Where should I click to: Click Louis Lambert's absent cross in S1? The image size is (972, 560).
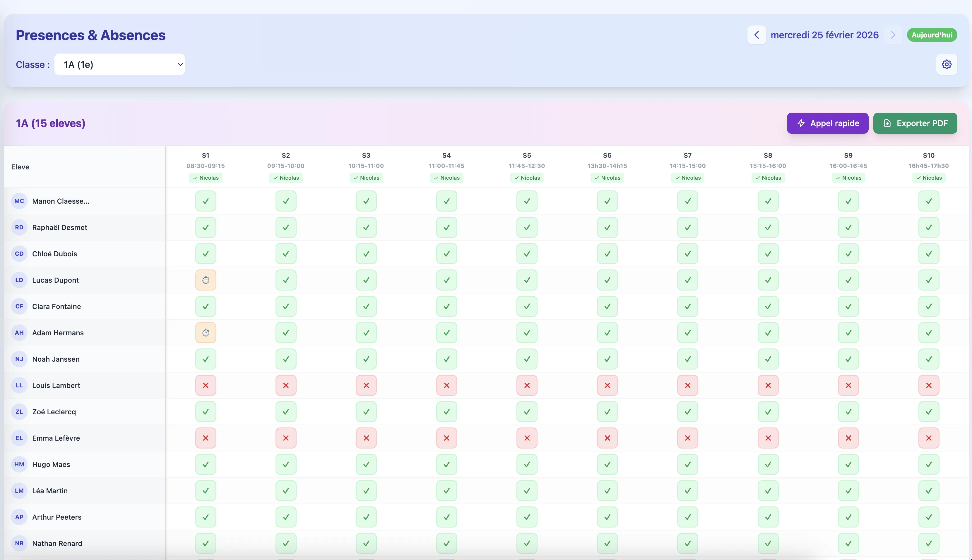tap(206, 385)
